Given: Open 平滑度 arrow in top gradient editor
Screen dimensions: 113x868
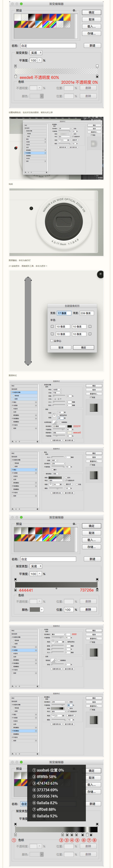Looking at the screenshot, I should point(39,60).
